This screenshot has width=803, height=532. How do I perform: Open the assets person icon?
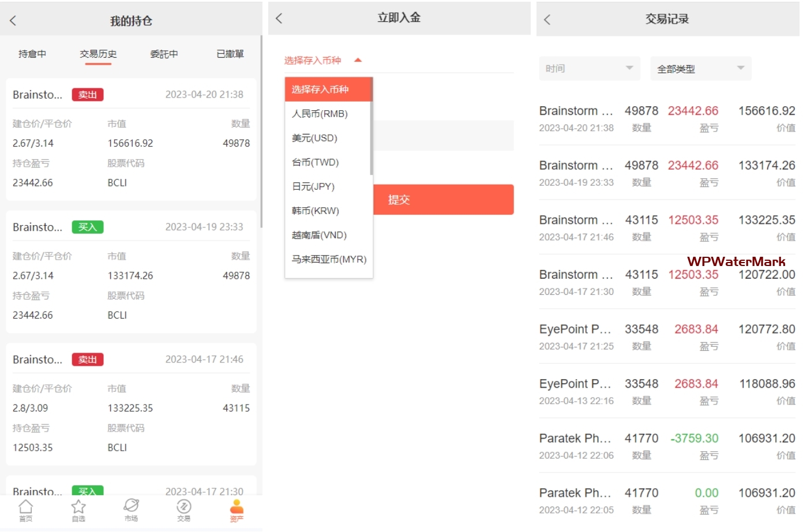pyautogui.click(x=237, y=510)
